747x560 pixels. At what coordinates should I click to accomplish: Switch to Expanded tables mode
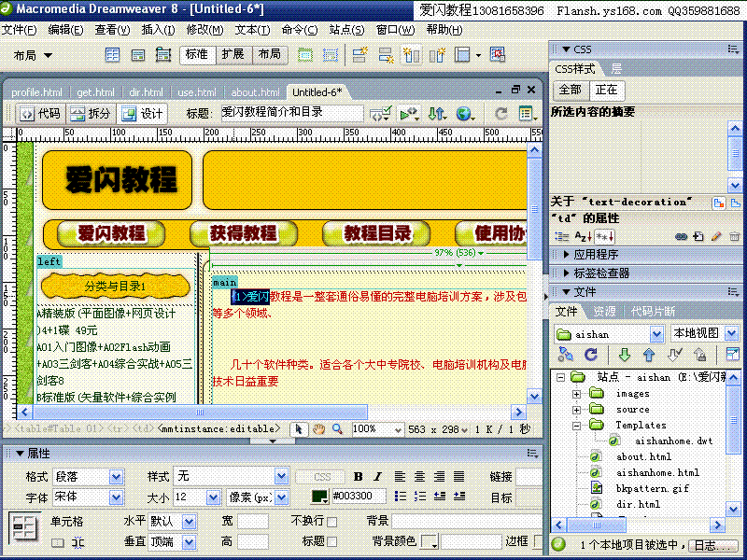pos(234,55)
